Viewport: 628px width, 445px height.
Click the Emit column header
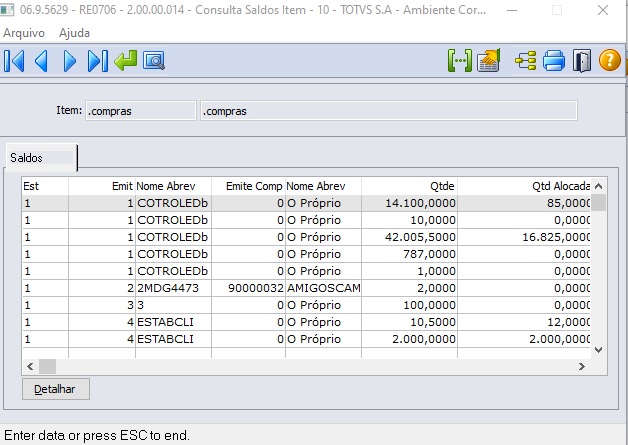tap(102, 186)
